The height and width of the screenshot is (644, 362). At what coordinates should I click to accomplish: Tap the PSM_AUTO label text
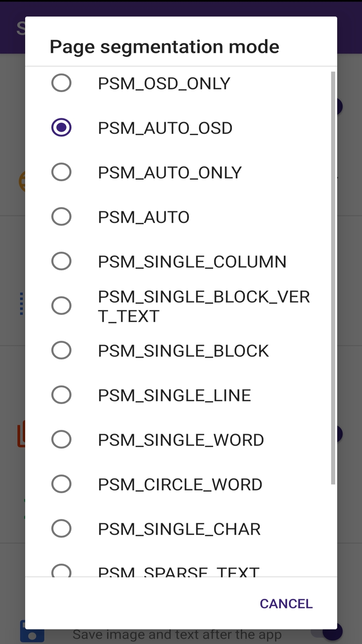click(143, 217)
